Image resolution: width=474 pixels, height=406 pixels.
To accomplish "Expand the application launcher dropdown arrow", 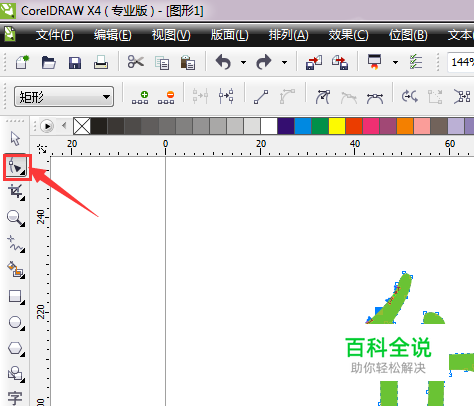I will (x=395, y=62).
